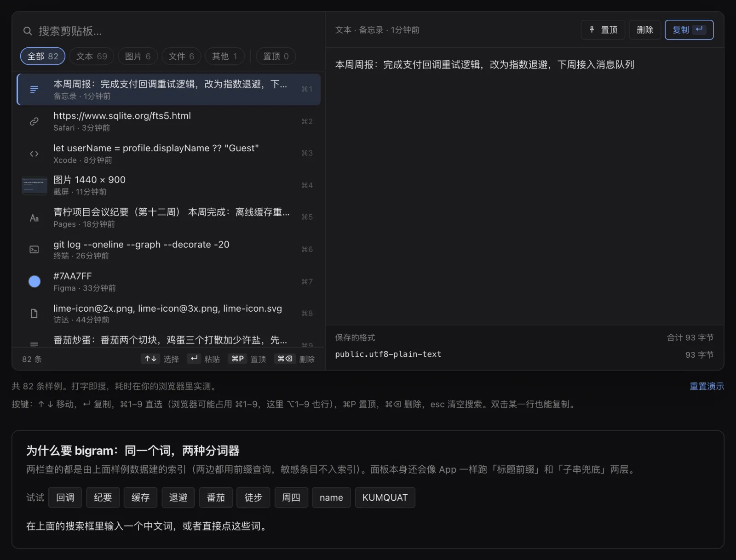This screenshot has width=736, height=560.
Task: Click the link icon beside sqlite.org URL
Action: click(x=34, y=121)
